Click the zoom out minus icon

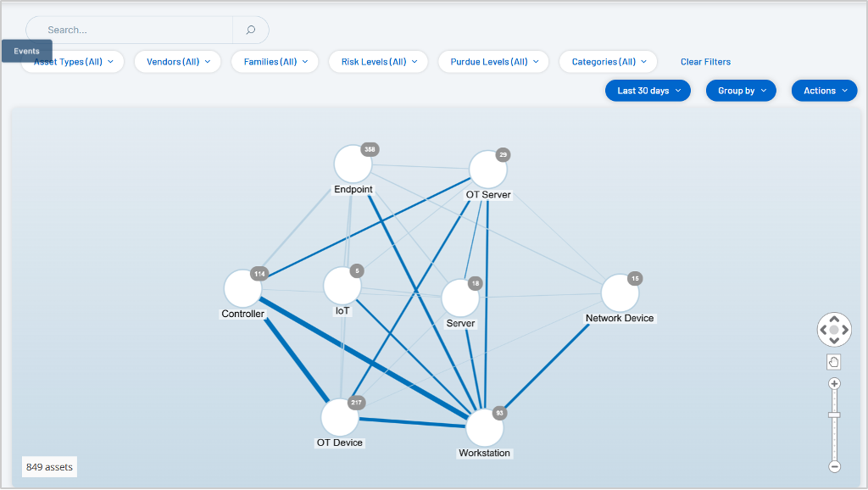tap(834, 466)
